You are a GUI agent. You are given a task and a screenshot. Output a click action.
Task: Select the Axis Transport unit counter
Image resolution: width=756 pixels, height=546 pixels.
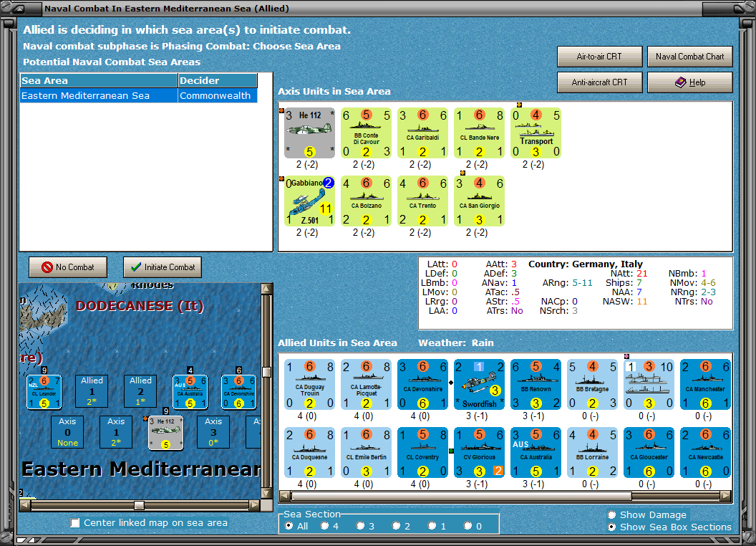(x=535, y=133)
